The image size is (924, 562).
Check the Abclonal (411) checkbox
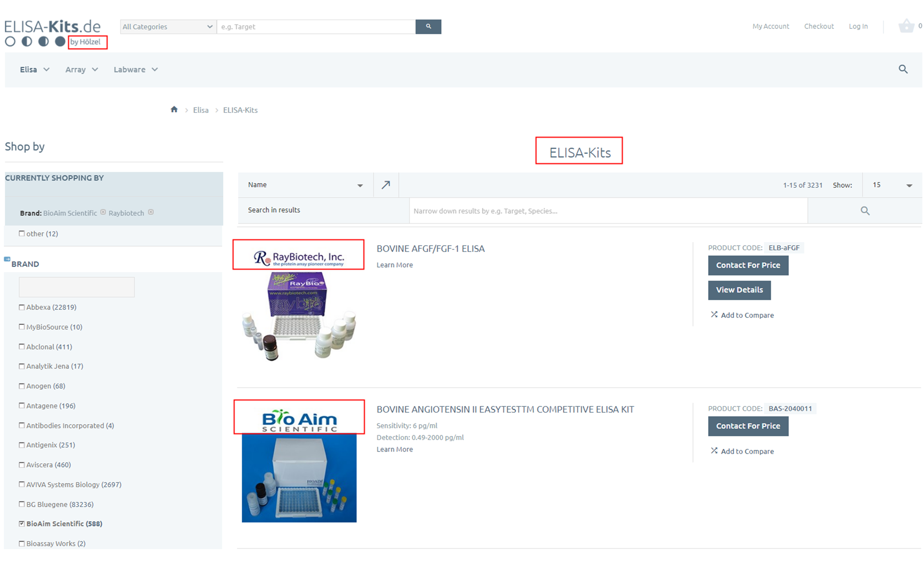(x=22, y=347)
